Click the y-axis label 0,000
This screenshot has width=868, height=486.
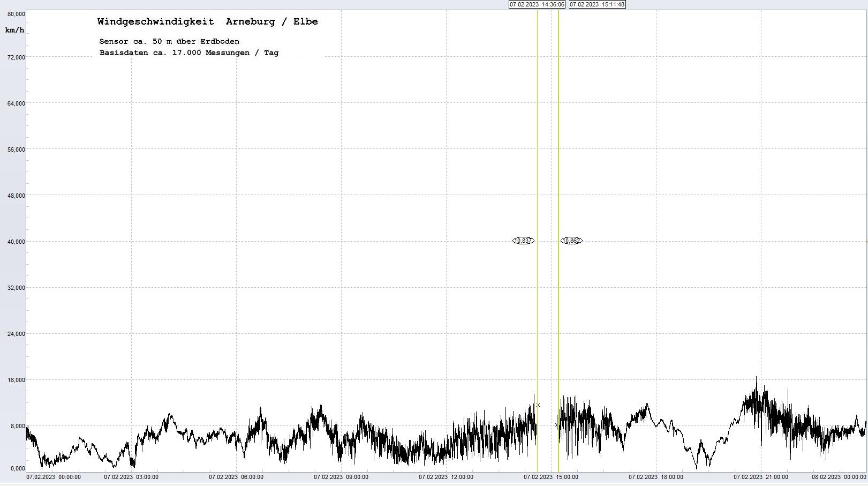tap(17, 469)
